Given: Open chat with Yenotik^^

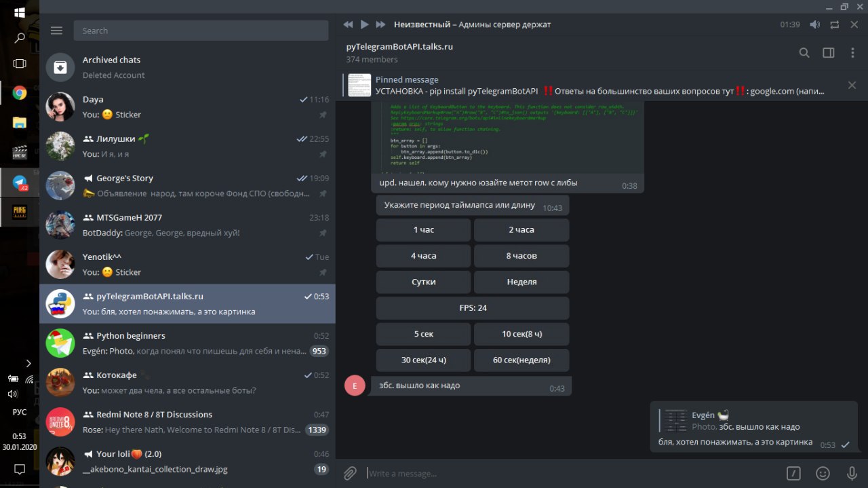Looking at the screenshot, I should coord(187,264).
